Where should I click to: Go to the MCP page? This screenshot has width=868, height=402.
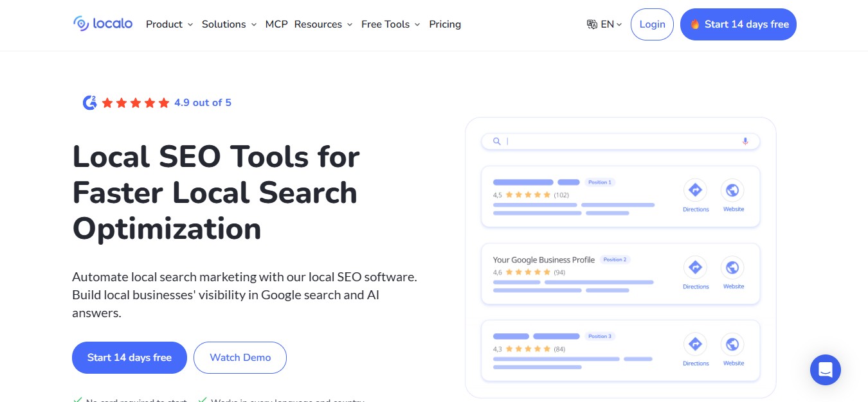tap(276, 24)
